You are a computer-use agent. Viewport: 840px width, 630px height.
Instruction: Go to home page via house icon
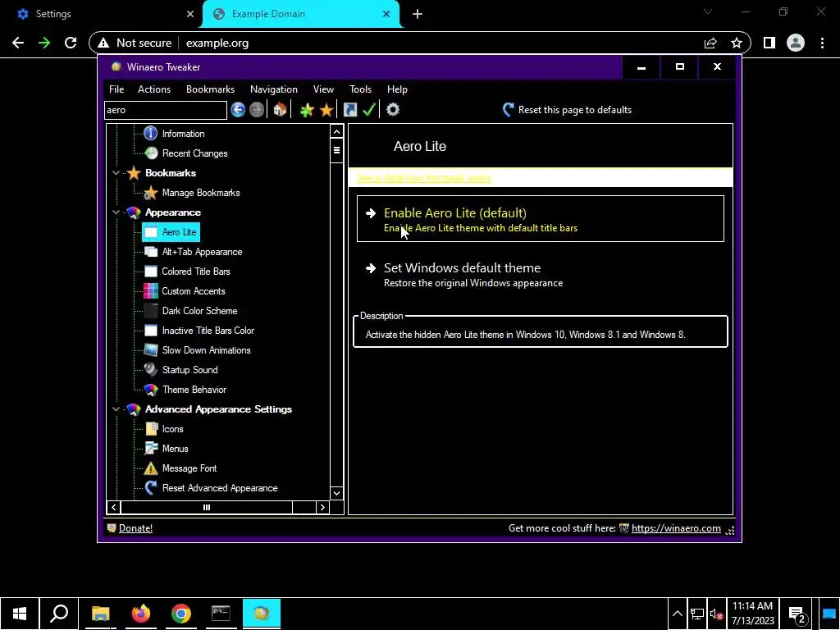coord(280,110)
